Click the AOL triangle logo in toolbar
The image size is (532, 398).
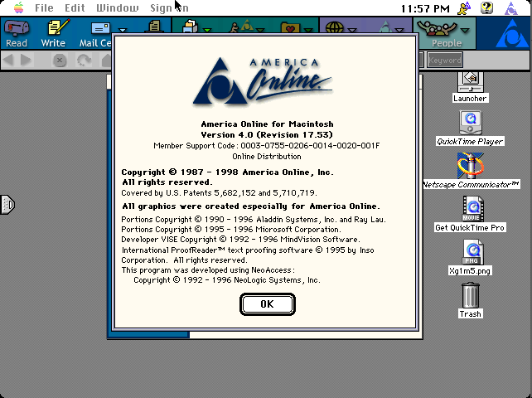[511, 34]
